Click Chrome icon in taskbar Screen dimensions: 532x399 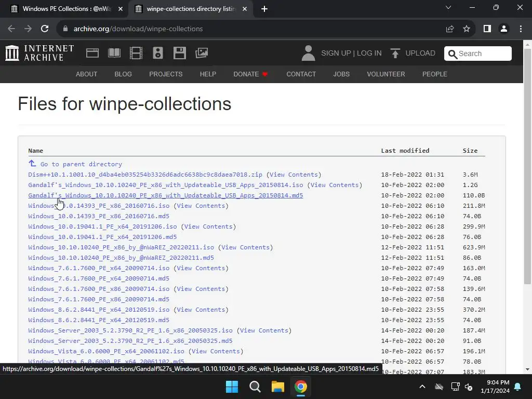point(301,387)
